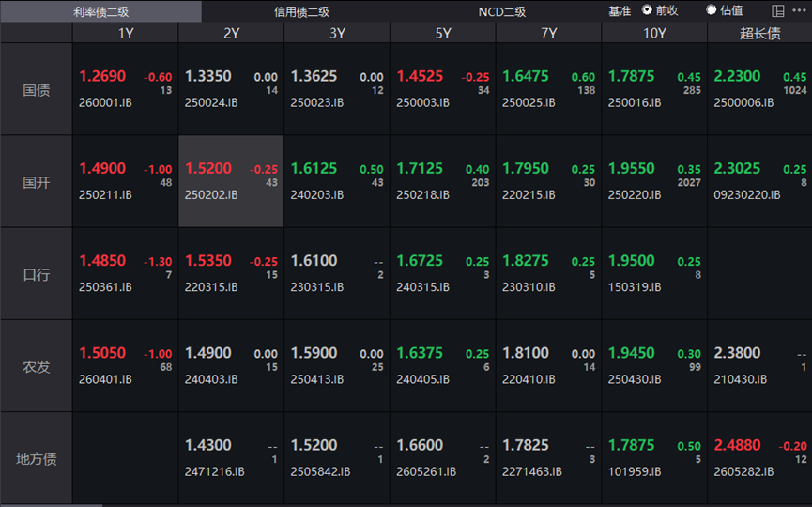Click the 地方债 row label

(37, 459)
